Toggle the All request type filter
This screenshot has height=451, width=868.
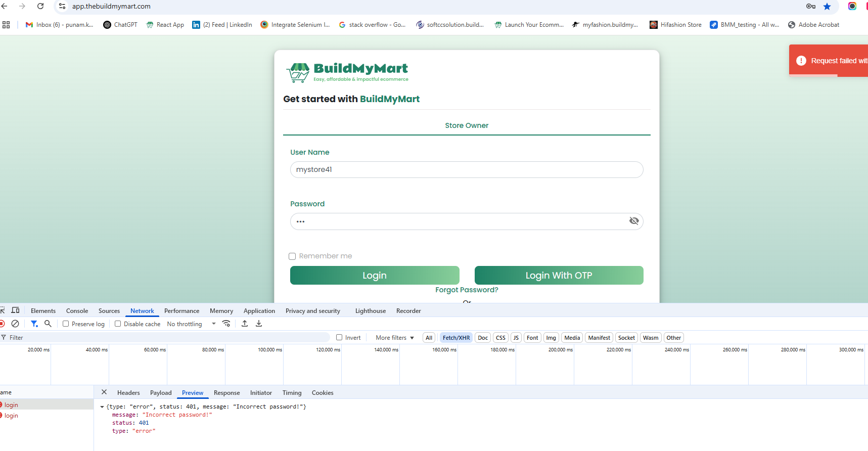point(429,338)
